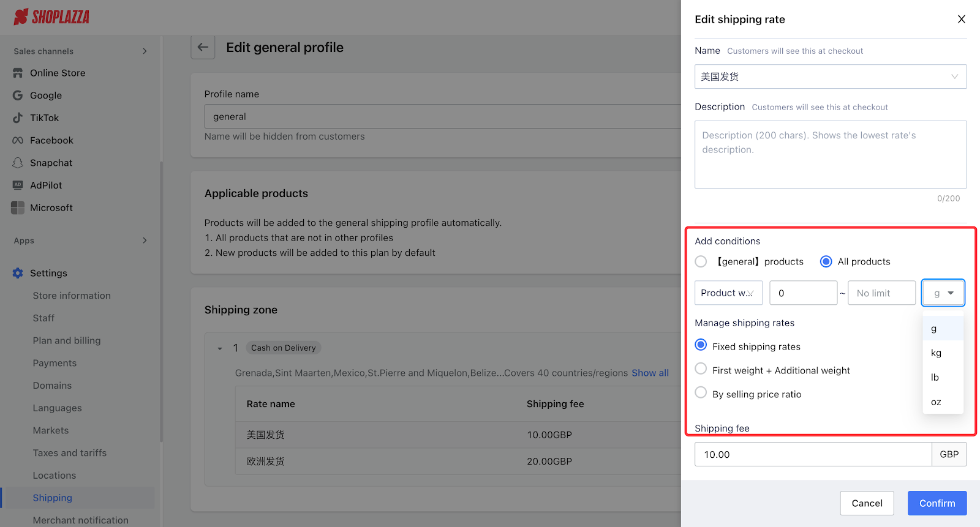The image size is (980, 527).
Task: Choose kg from the weight unit list
Action: coord(937,353)
